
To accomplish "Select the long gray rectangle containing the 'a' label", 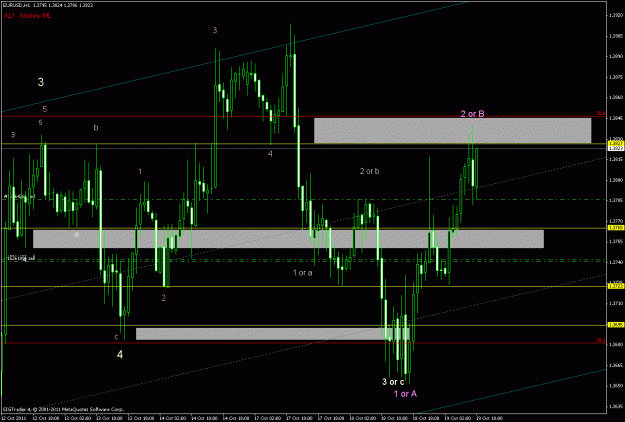I will click(x=288, y=239).
